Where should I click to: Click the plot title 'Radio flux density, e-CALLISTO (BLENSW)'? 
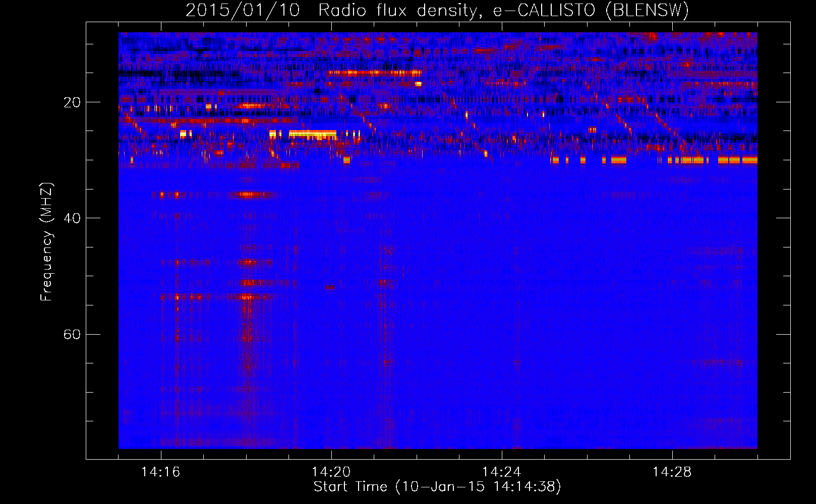(503, 11)
